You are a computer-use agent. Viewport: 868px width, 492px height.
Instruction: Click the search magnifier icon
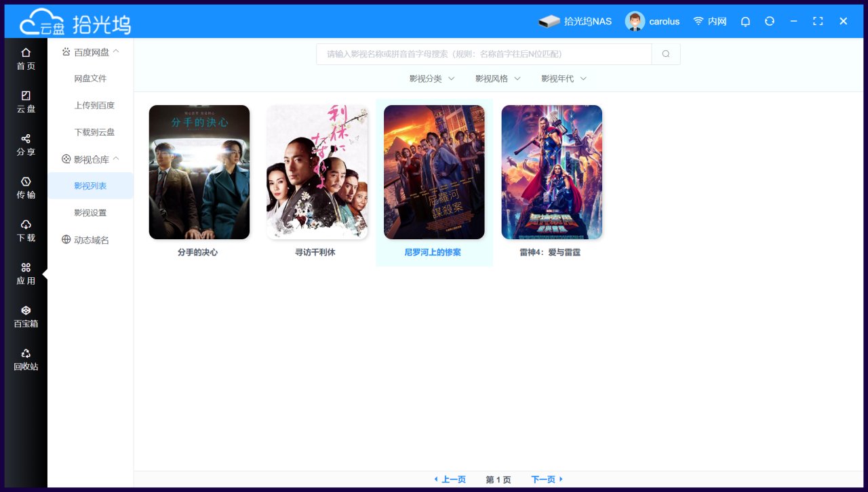pyautogui.click(x=666, y=54)
